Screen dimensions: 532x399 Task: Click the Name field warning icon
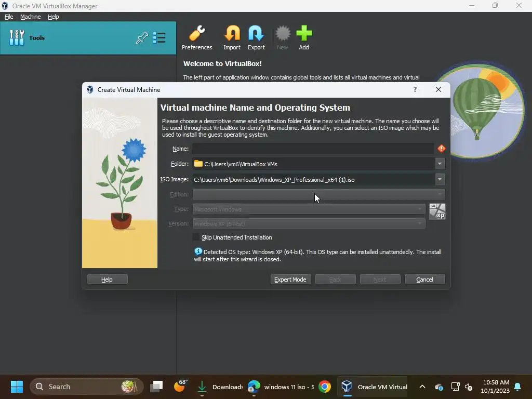[442, 149]
